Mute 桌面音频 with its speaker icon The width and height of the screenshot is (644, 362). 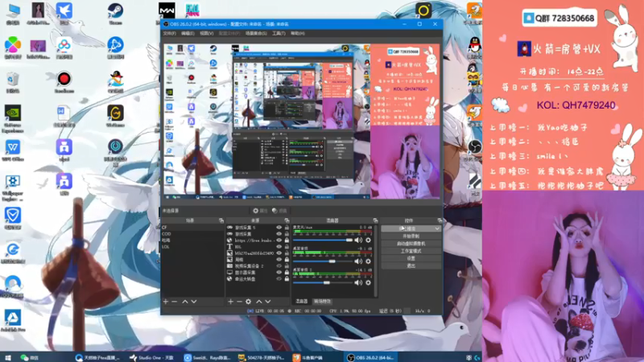click(x=358, y=261)
